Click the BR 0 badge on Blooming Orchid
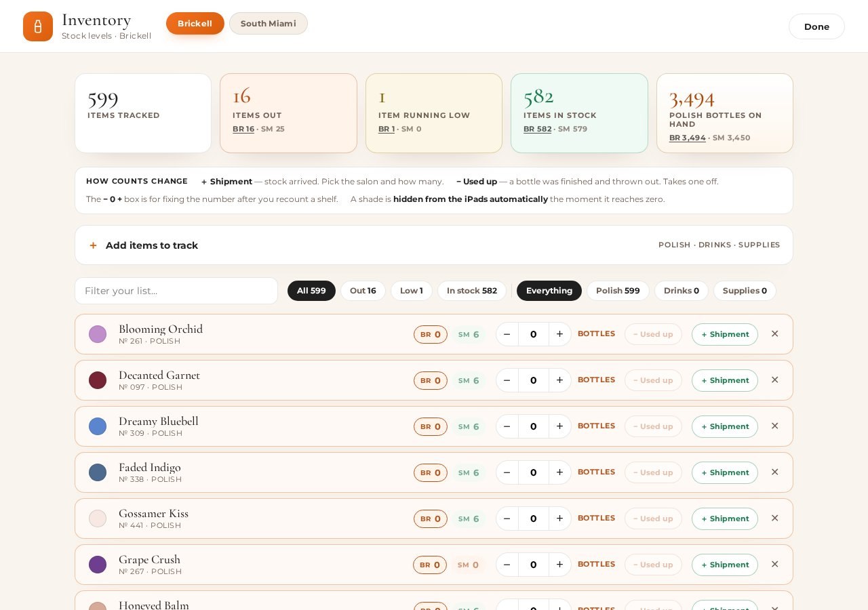Screen dimensions: 868x610 pos(431,334)
